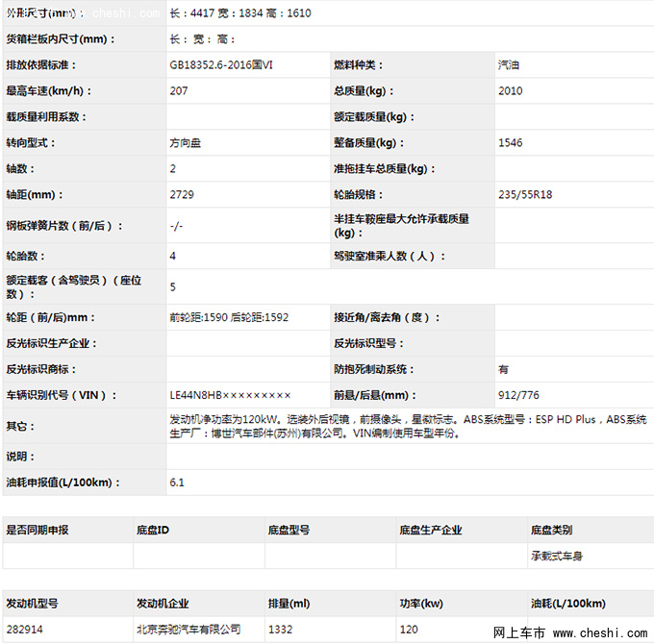Select the 发动机型号 column header
The height and width of the screenshot is (644, 654).
pyautogui.click(x=32, y=604)
